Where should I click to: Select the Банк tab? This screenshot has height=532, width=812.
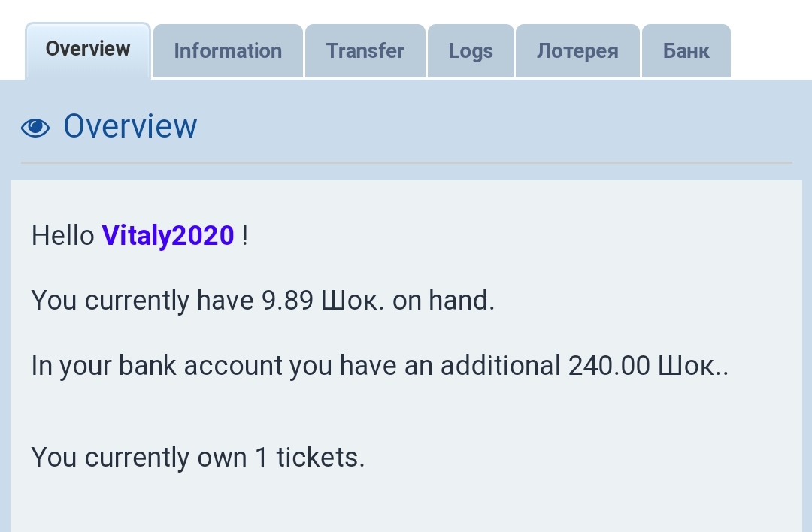[x=686, y=51]
